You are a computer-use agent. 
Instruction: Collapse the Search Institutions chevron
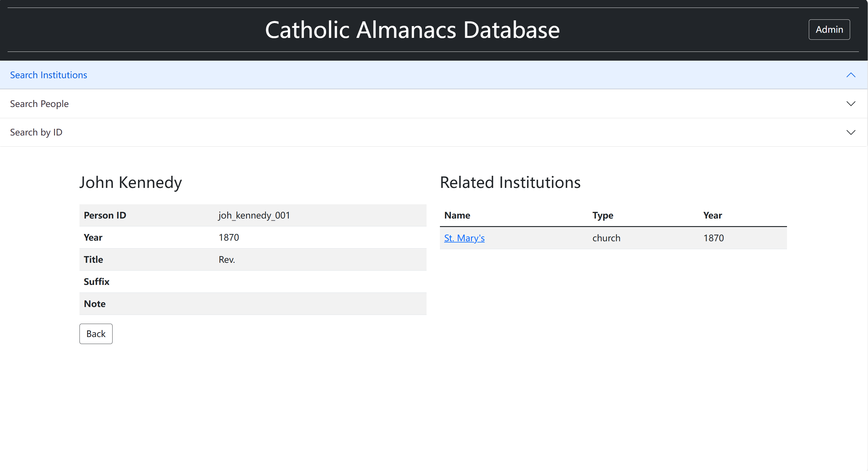851,75
